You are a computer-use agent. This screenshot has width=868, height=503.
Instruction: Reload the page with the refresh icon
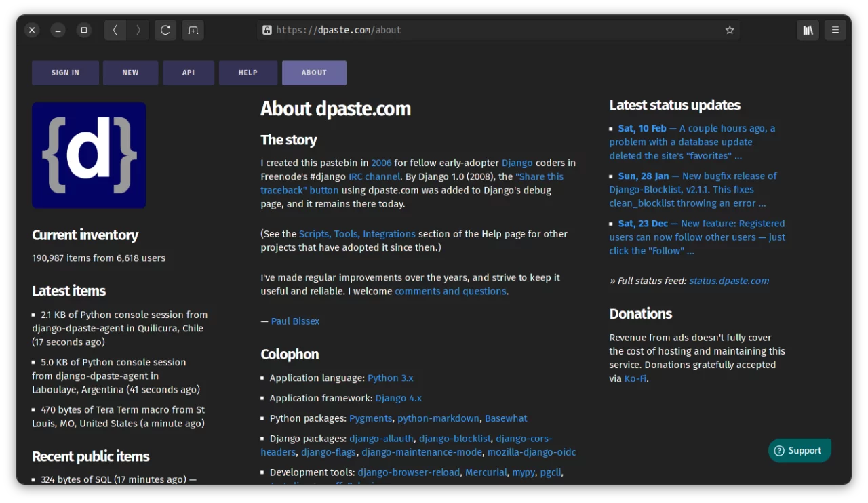pyautogui.click(x=165, y=30)
